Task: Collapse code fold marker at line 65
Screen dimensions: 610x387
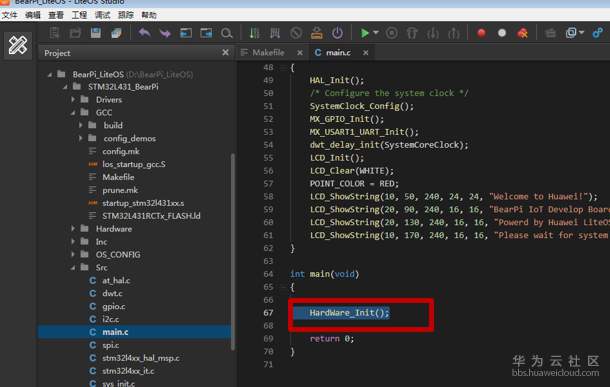Action: coord(283,287)
